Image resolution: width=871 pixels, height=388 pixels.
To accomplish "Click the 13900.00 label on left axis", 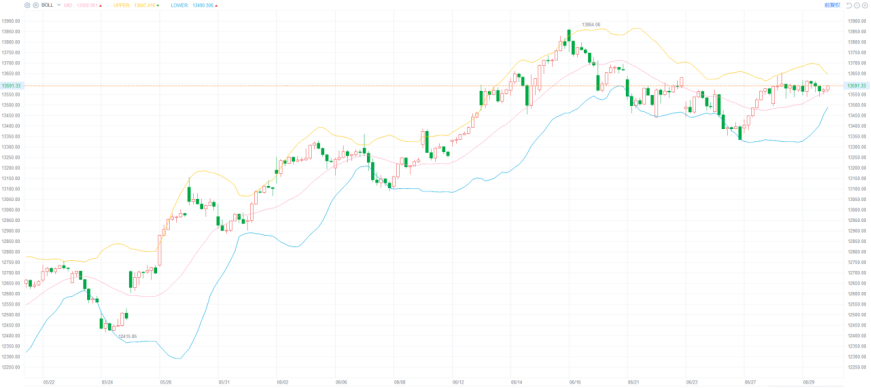I will (11, 21).
